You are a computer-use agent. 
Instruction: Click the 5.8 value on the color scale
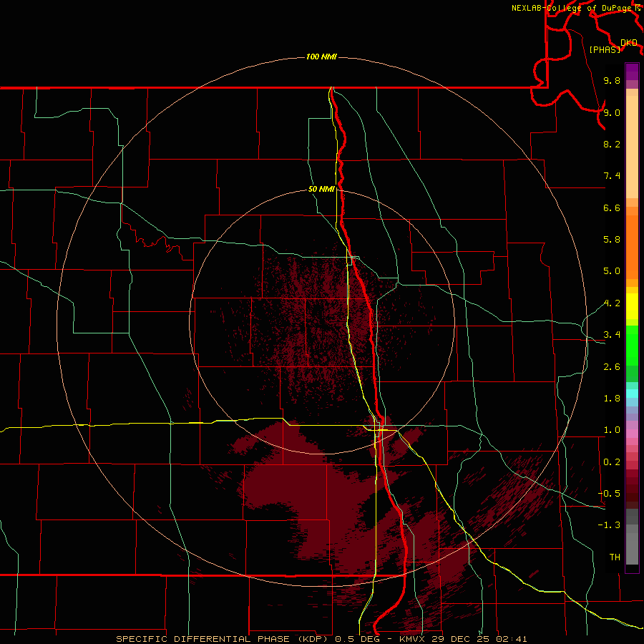(x=612, y=240)
